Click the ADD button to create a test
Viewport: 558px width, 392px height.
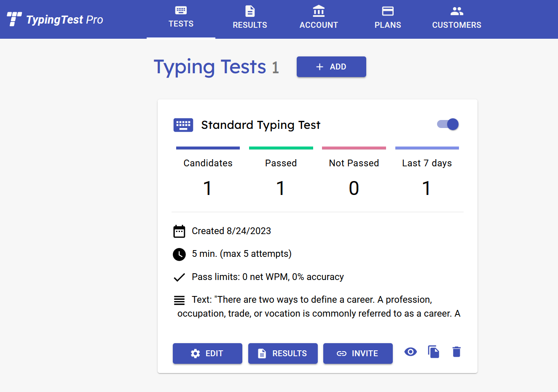pyautogui.click(x=331, y=67)
